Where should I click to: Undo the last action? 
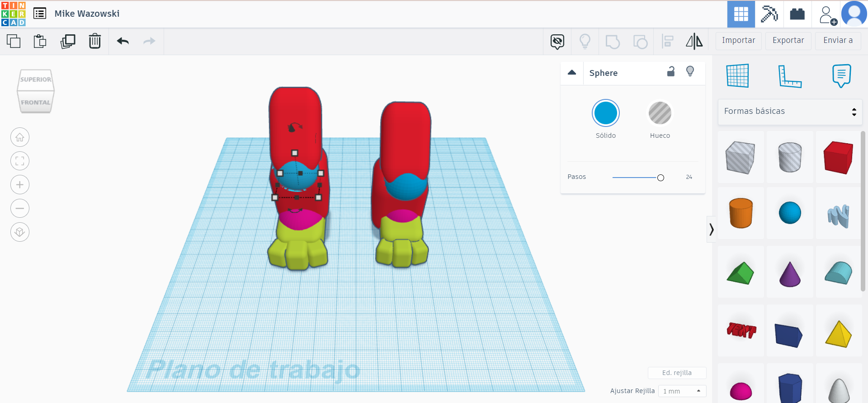[123, 41]
